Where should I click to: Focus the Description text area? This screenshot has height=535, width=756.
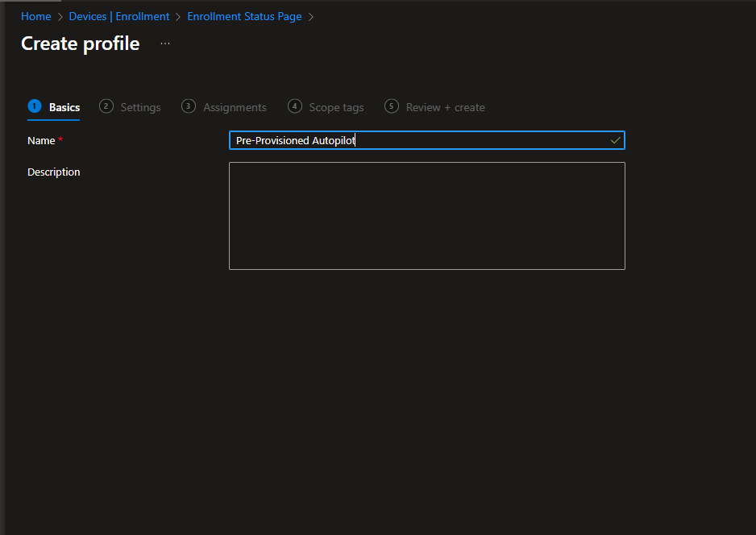coord(426,215)
